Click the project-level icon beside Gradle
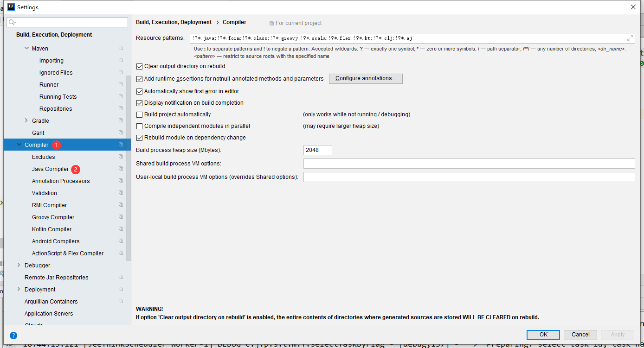Image resolution: width=644 pixels, height=348 pixels. [121, 120]
